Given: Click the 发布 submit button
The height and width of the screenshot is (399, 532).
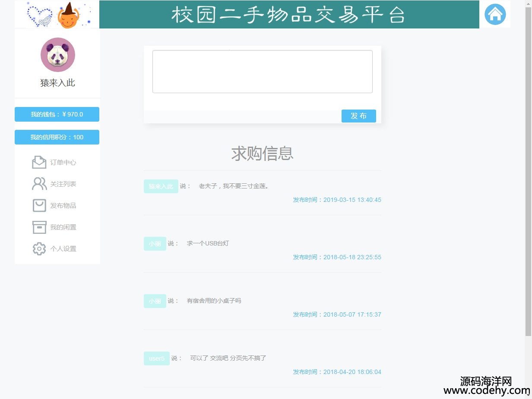Looking at the screenshot, I should (x=359, y=116).
